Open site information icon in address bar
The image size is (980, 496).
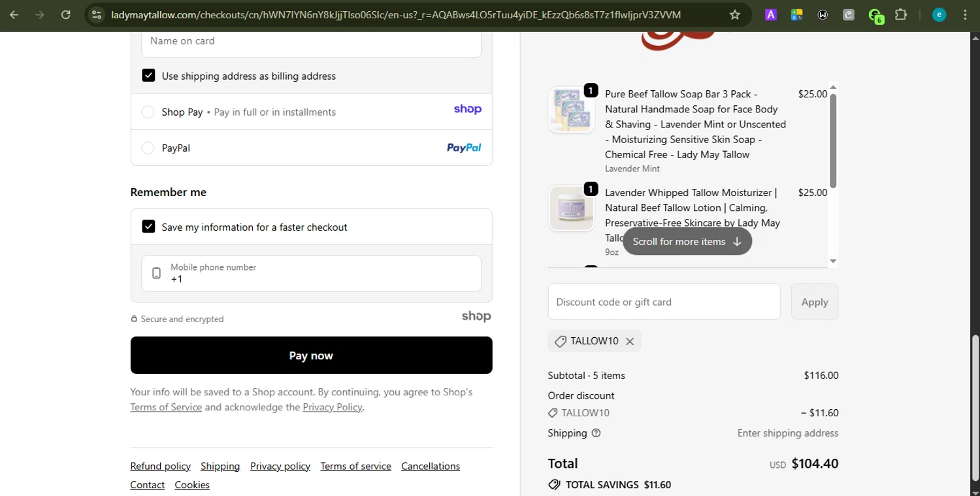click(x=96, y=14)
